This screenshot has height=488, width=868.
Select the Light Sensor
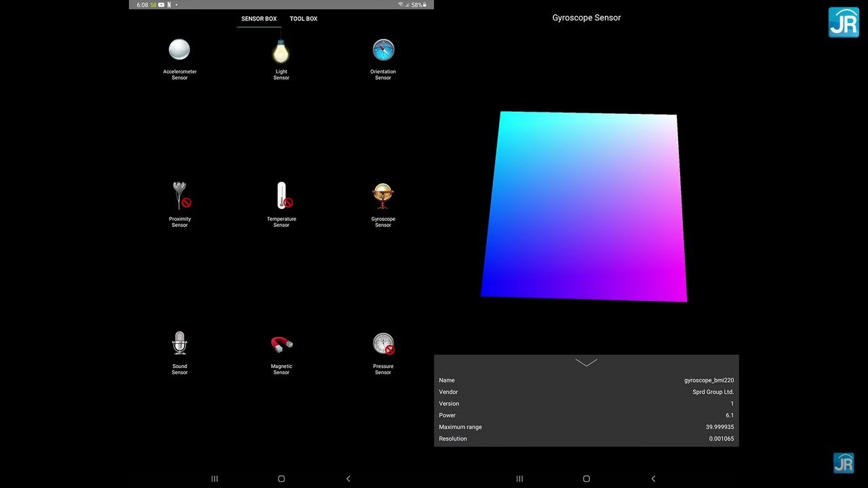[x=281, y=58]
